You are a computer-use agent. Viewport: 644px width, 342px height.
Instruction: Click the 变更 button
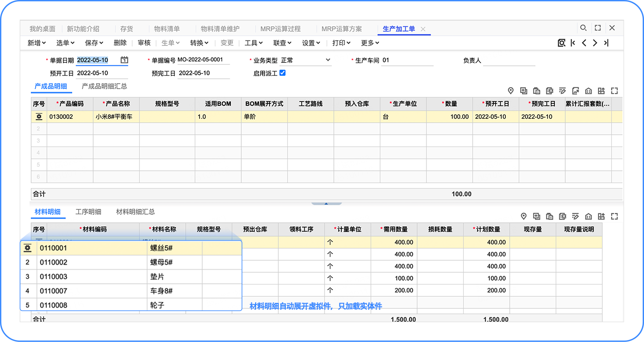tap(227, 43)
